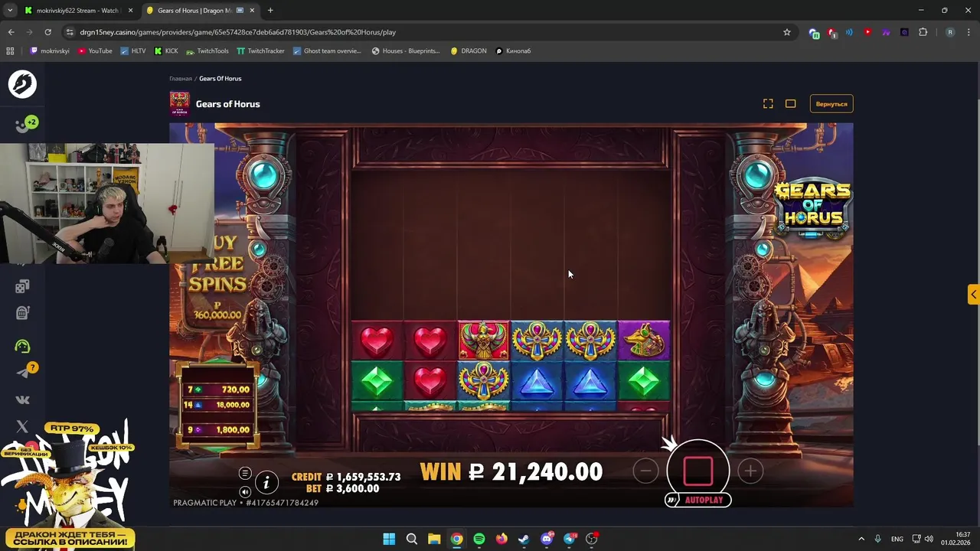The width and height of the screenshot is (980, 551).
Task: Go back in browser history
Action: click(11, 32)
